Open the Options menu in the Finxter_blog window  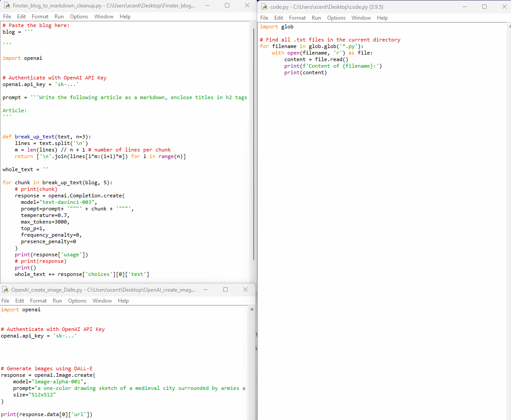(x=79, y=16)
